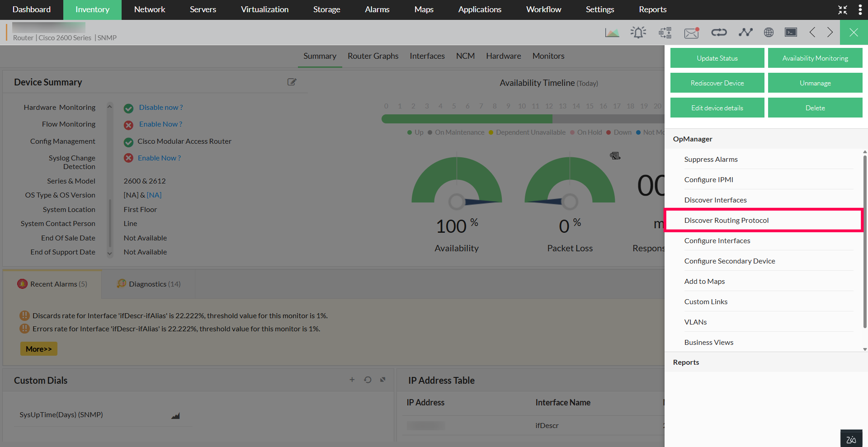This screenshot has height=447, width=868.
Task: Click the green availability timeline bar
Action: pyautogui.click(x=467, y=119)
